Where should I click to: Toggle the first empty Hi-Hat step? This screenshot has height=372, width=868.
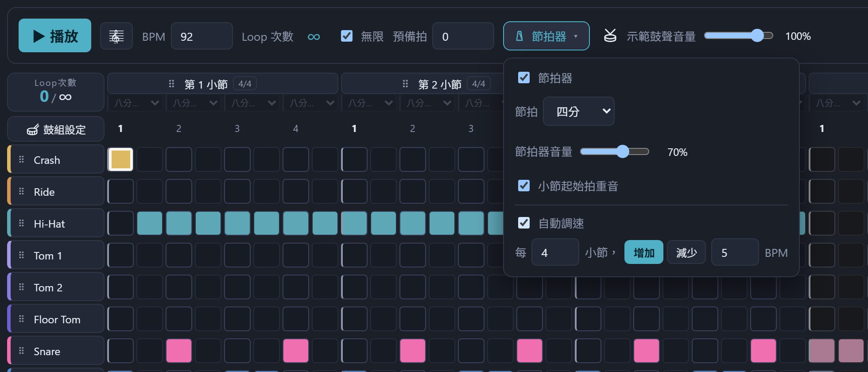[120, 223]
